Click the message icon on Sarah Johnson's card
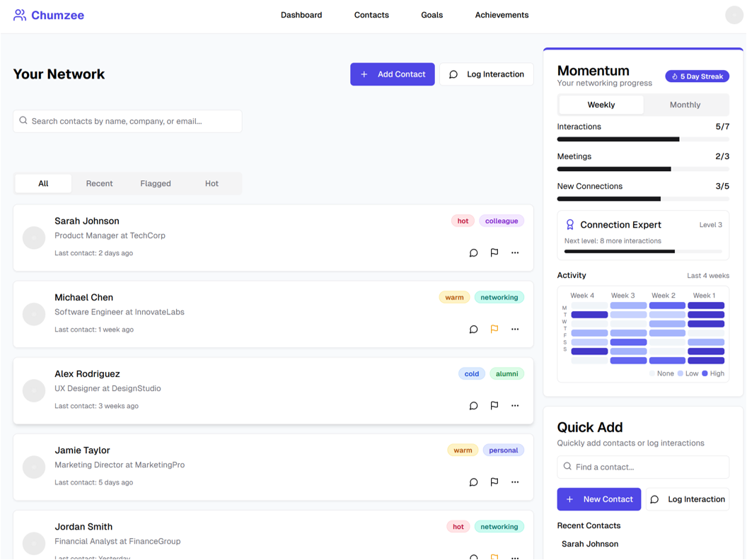 tap(473, 253)
